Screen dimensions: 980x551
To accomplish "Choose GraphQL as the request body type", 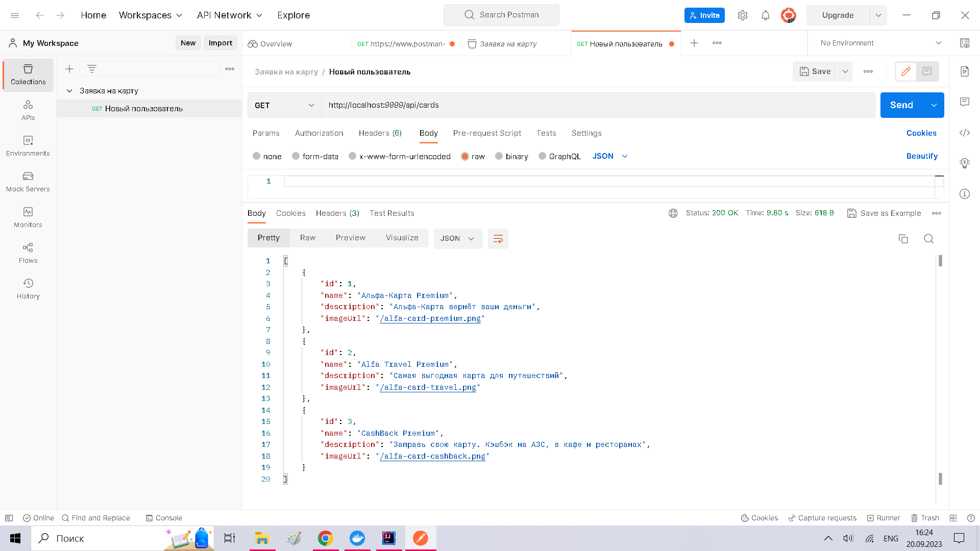I will pyautogui.click(x=559, y=156).
